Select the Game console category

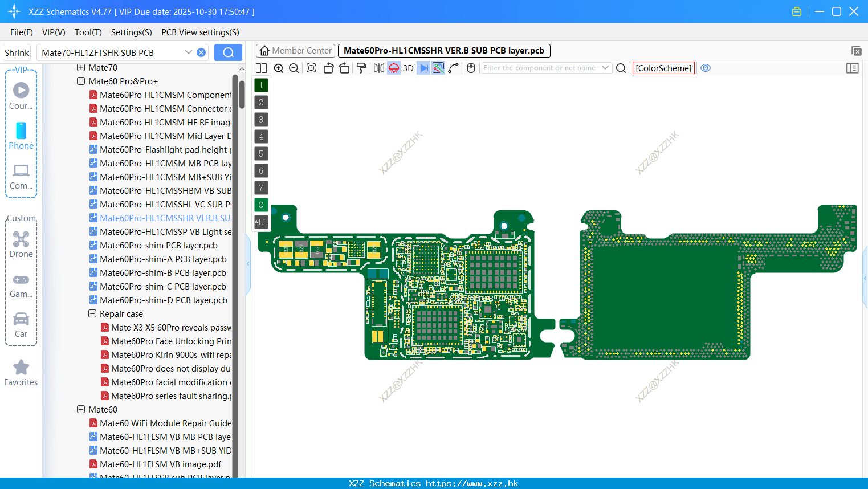[21, 285]
